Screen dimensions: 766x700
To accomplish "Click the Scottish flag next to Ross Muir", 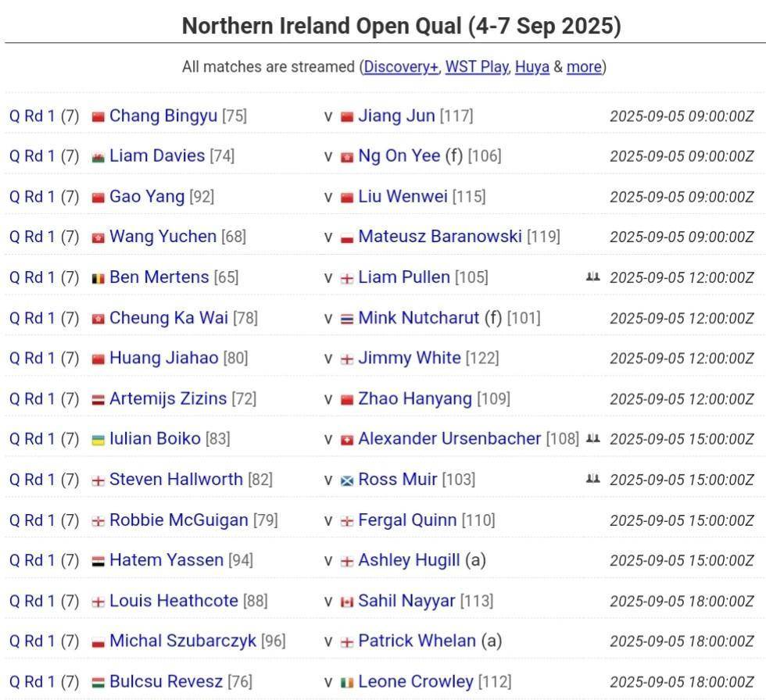I will click(x=347, y=480).
